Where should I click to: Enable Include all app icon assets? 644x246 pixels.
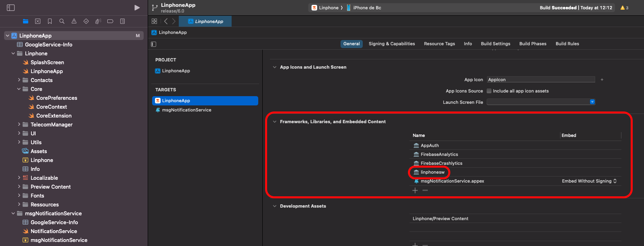point(489,91)
